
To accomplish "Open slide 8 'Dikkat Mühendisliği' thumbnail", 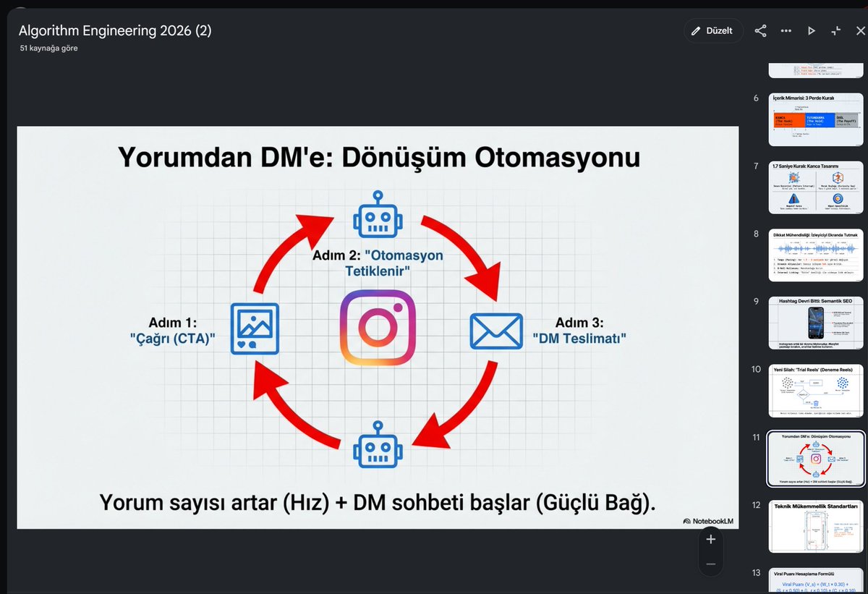I will 816,255.
